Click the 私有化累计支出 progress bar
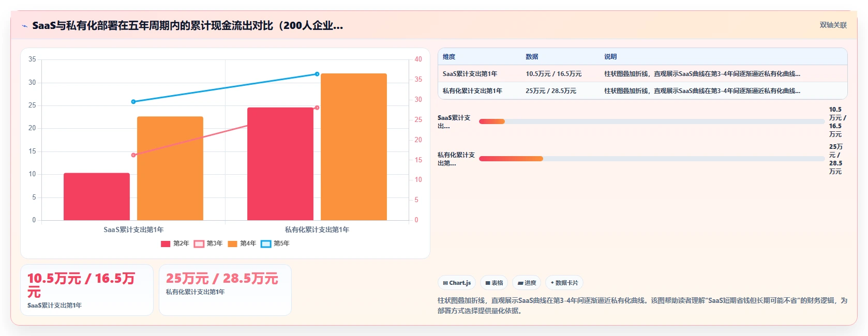Screen dimensions: 868x336 652,159
